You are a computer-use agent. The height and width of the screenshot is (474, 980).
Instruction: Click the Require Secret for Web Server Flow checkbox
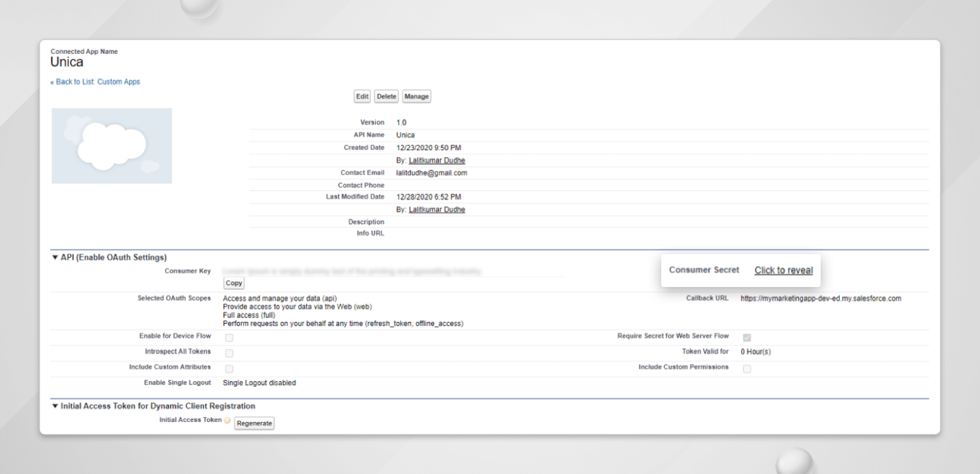tap(747, 336)
